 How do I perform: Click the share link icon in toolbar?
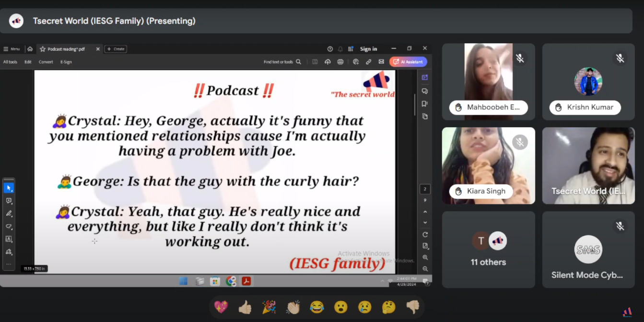pos(368,62)
